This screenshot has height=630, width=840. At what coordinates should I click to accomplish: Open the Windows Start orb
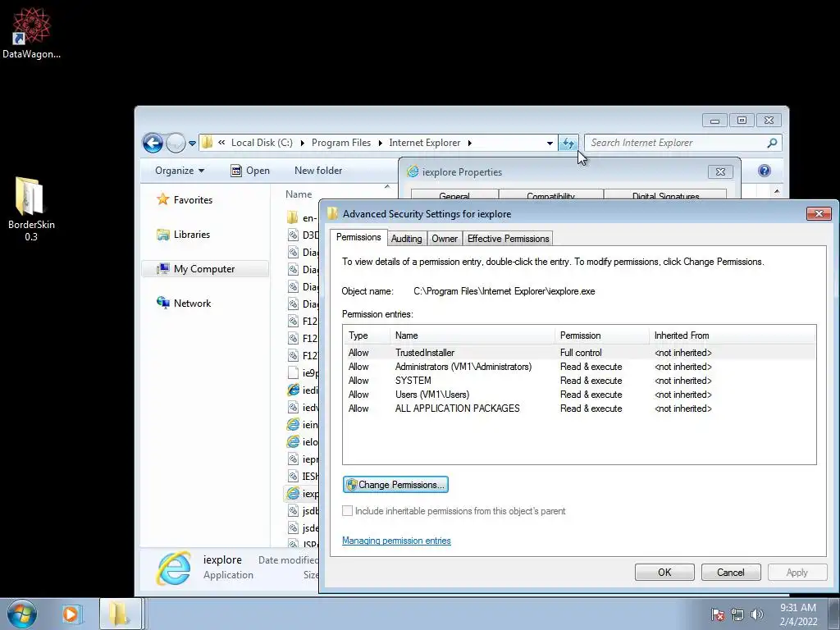tap(21, 614)
